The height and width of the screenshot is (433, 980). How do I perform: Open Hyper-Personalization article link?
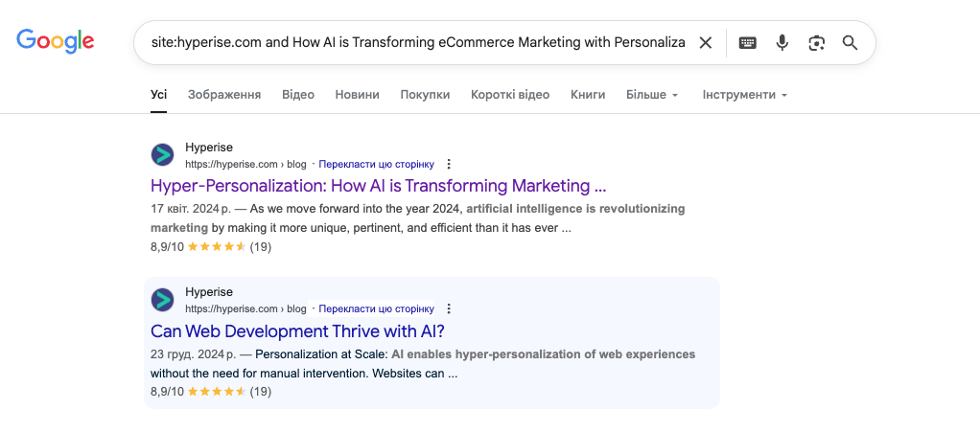pyautogui.click(x=378, y=186)
